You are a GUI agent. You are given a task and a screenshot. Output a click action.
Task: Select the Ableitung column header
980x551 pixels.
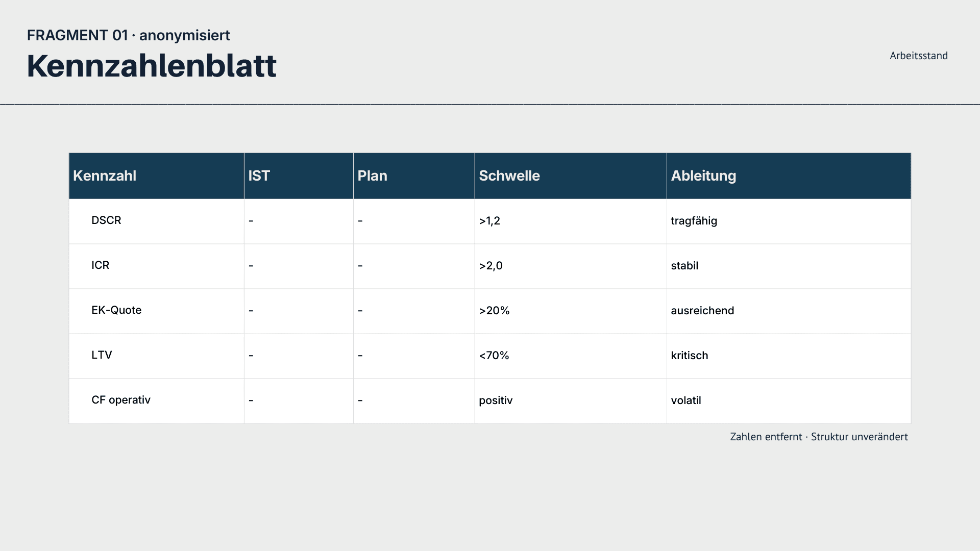[x=703, y=176]
